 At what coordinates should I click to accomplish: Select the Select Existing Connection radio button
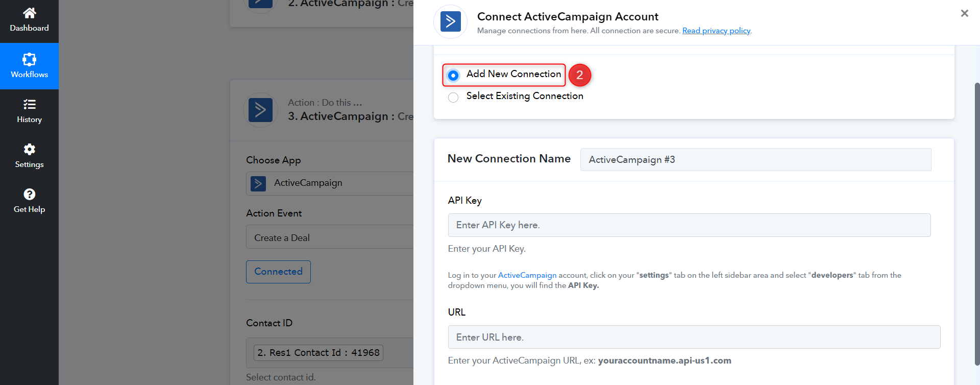click(453, 98)
